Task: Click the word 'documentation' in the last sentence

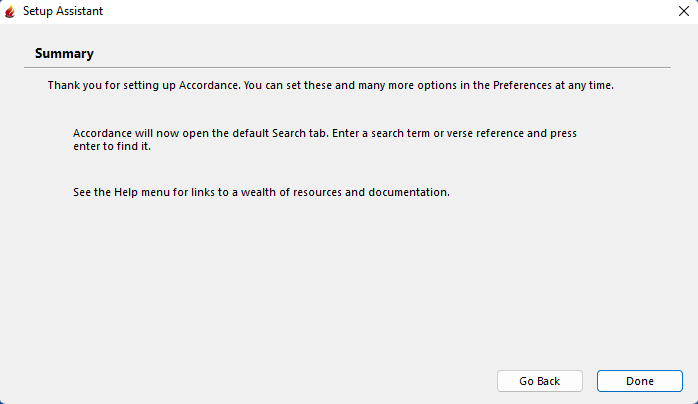Action: [409, 192]
